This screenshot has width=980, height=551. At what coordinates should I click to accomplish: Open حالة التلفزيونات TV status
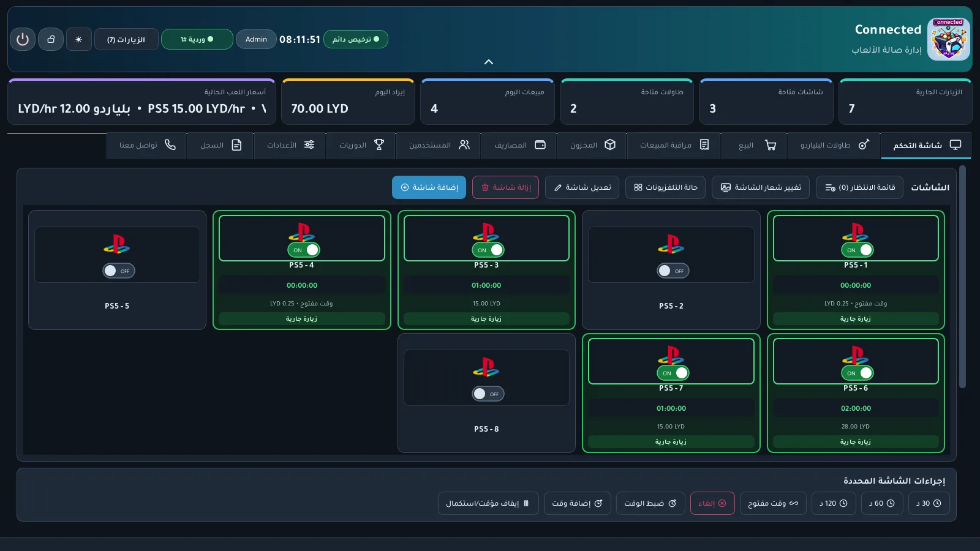click(x=665, y=187)
